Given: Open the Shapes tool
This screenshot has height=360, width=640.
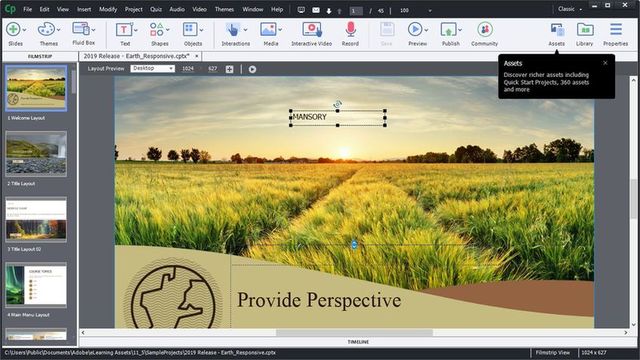Looking at the screenshot, I should (156, 29).
